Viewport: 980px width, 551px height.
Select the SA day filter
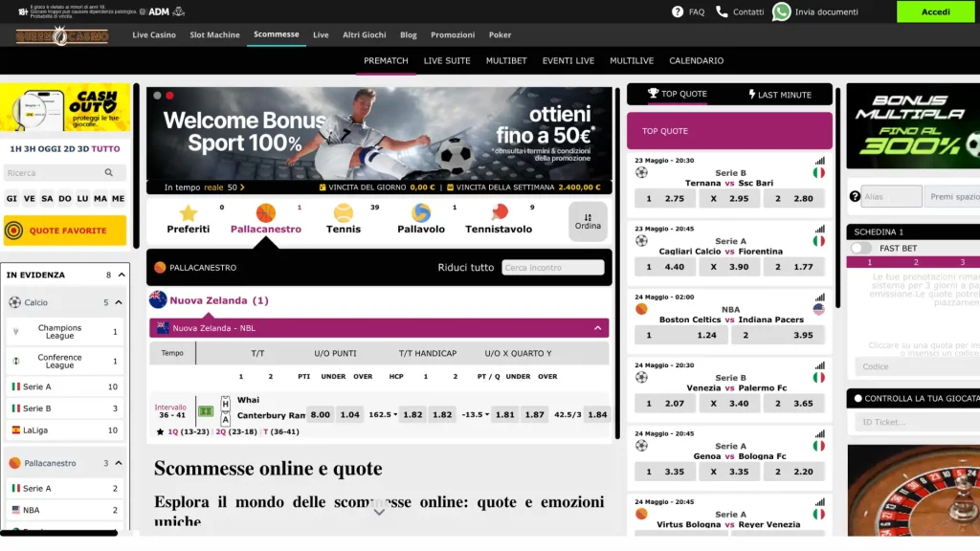[x=47, y=199]
